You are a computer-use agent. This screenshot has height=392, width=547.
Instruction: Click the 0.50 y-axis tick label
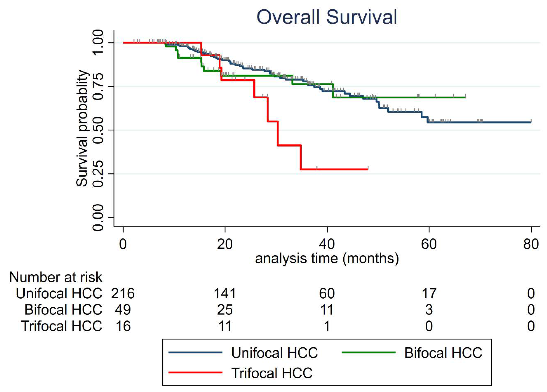pos(98,130)
